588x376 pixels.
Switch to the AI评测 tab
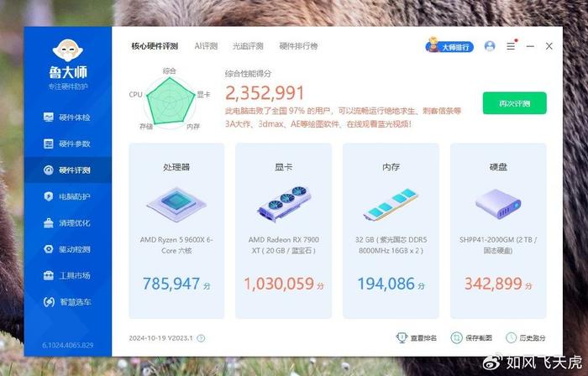tap(206, 46)
